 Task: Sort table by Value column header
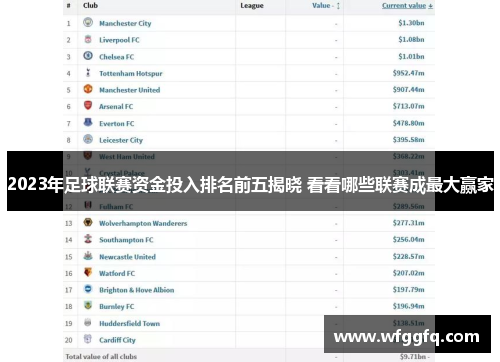[x=326, y=6]
